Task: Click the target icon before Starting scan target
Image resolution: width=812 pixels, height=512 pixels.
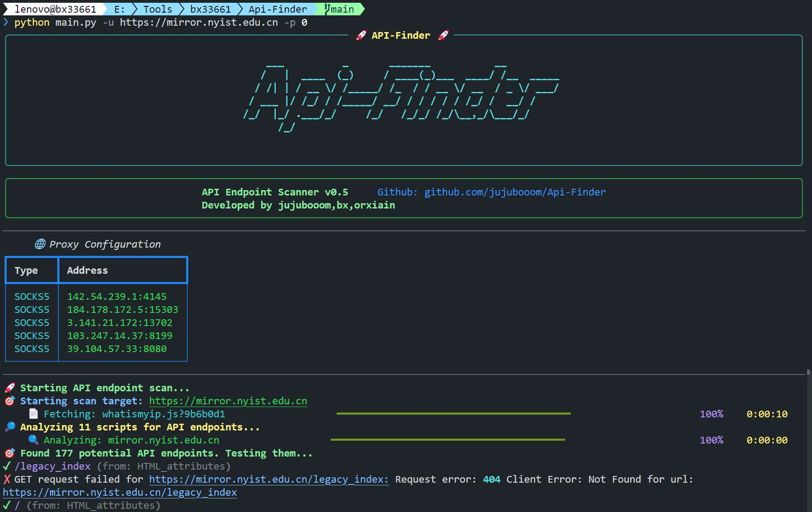Action: (10, 401)
